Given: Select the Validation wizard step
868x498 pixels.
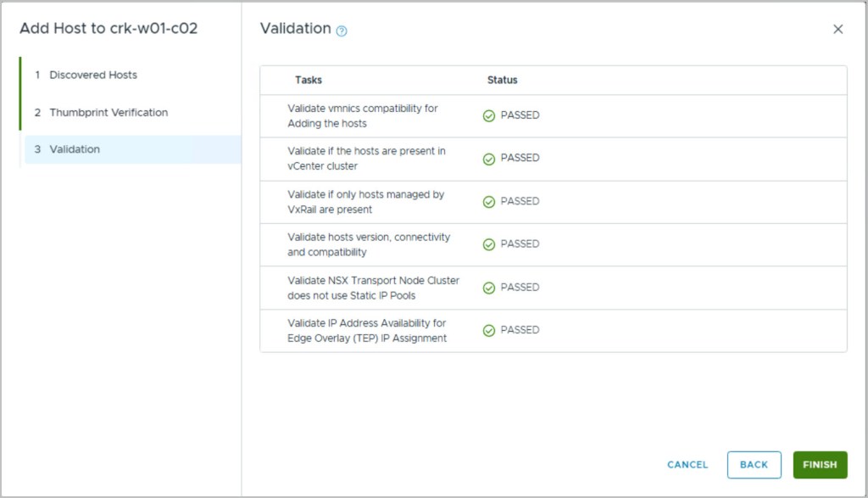Looking at the screenshot, I should click(75, 149).
